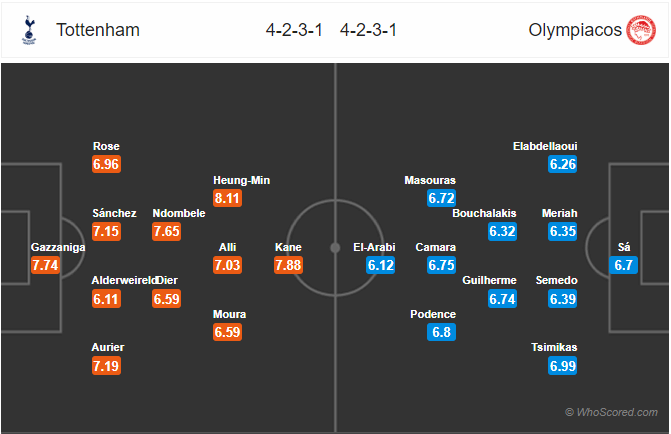Click Camara's 6.75 rating badge

click(x=441, y=265)
